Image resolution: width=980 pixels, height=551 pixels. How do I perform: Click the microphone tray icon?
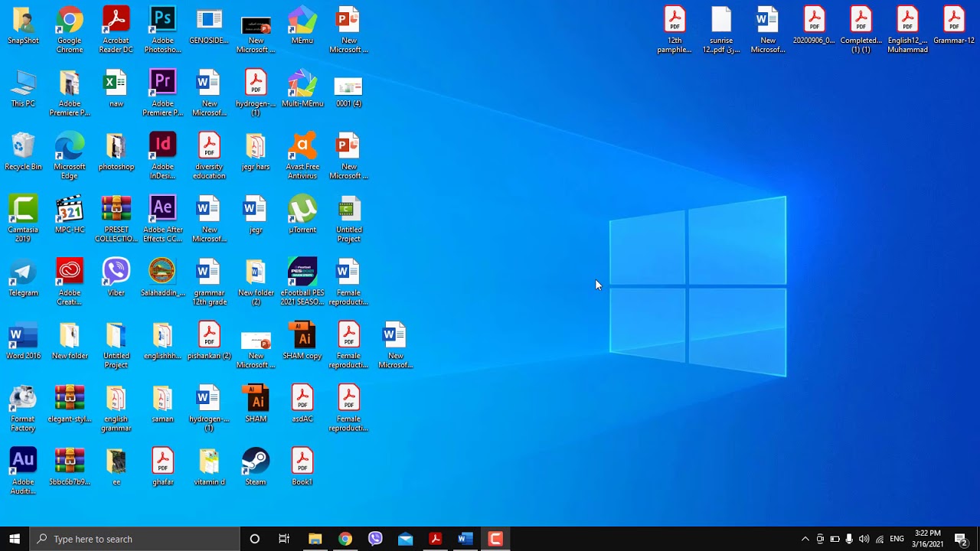click(849, 539)
